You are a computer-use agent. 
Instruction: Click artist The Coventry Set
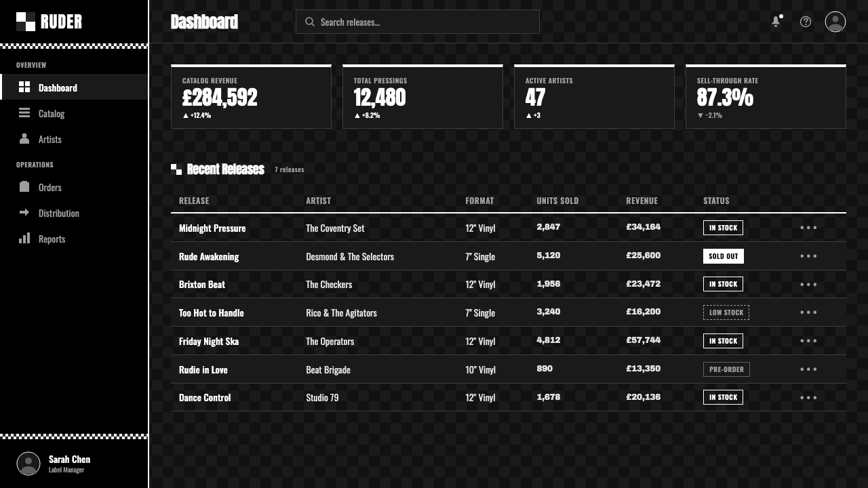coord(335,228)
